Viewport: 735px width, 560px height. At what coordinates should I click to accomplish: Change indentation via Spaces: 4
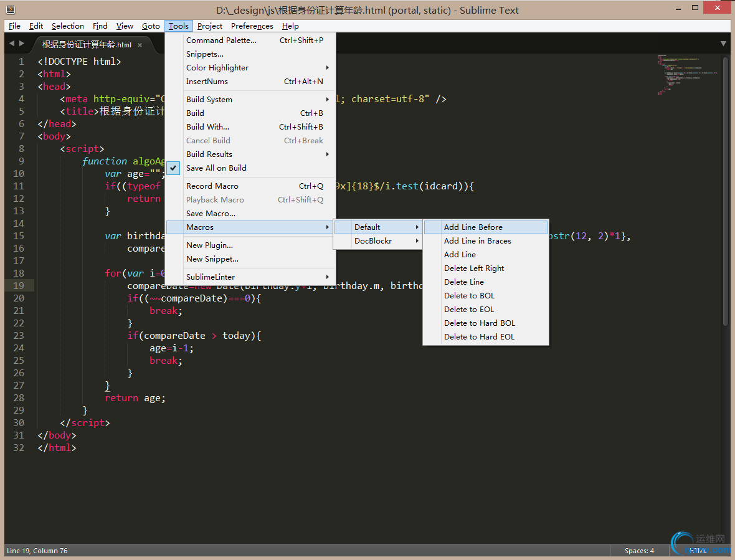(639, 551)
